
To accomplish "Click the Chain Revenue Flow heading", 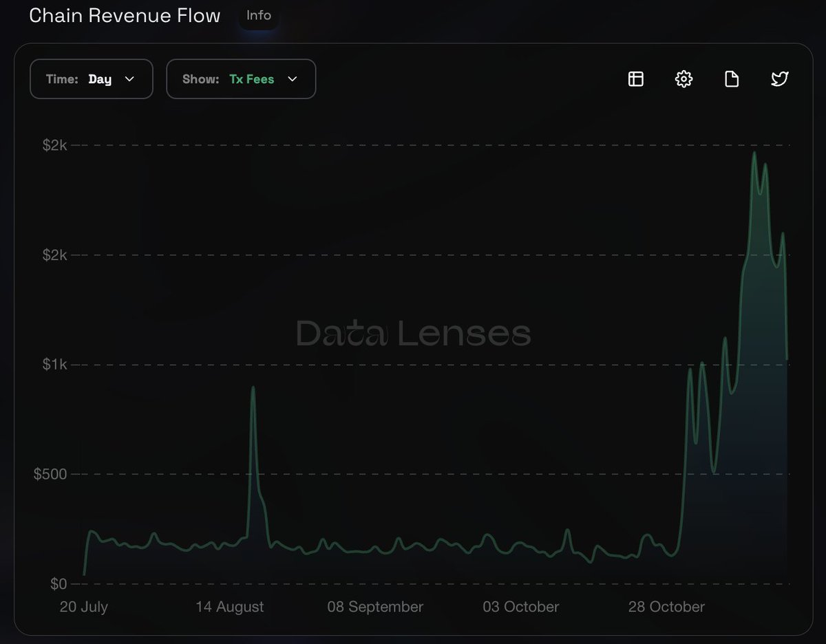I will (x=125, y=15).
